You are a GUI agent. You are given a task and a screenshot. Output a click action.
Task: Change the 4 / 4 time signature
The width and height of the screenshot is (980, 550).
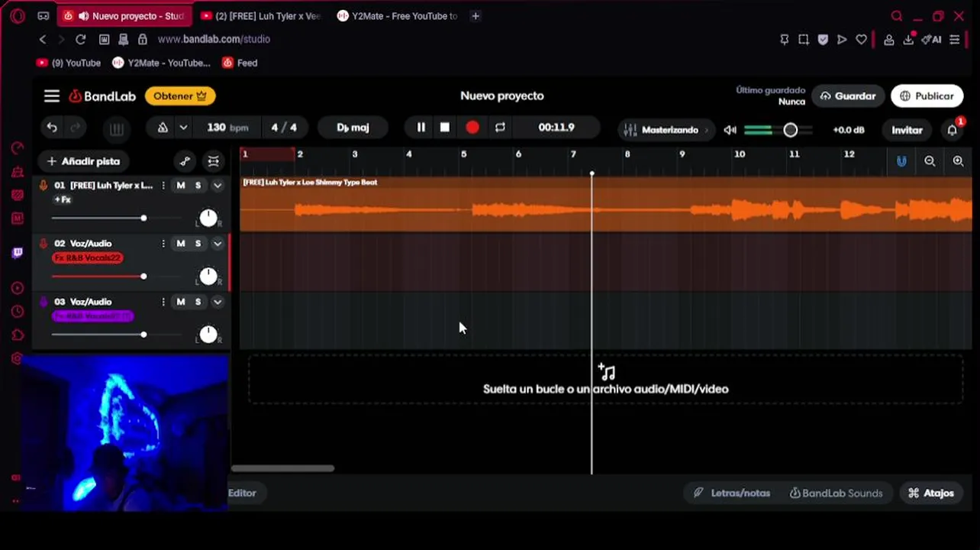click(284, 128)
